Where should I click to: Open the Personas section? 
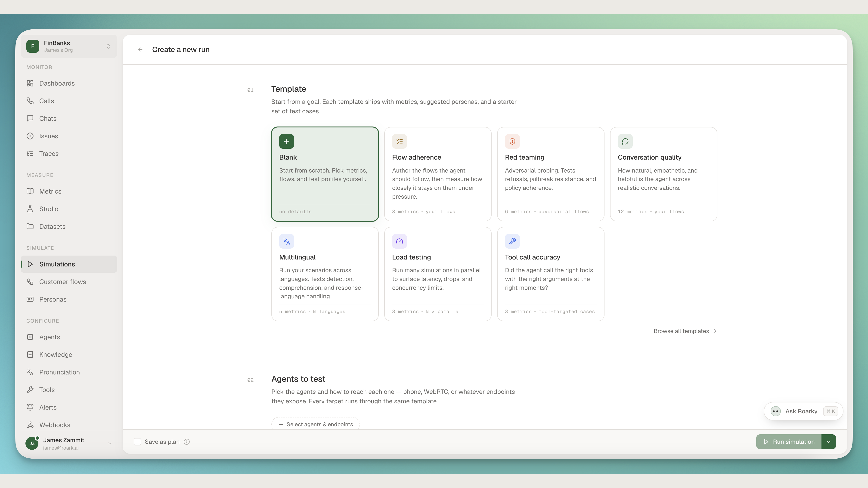pos(69,299)
